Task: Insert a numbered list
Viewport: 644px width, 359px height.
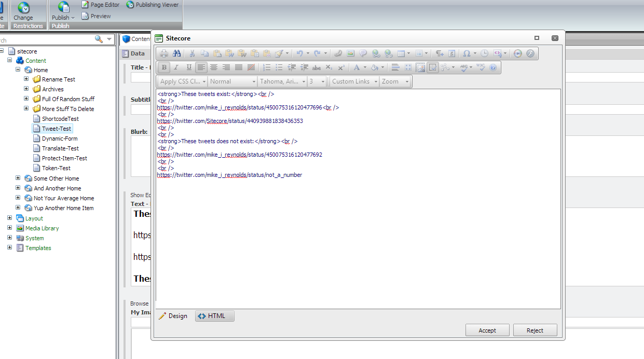Action: point(267,67)
